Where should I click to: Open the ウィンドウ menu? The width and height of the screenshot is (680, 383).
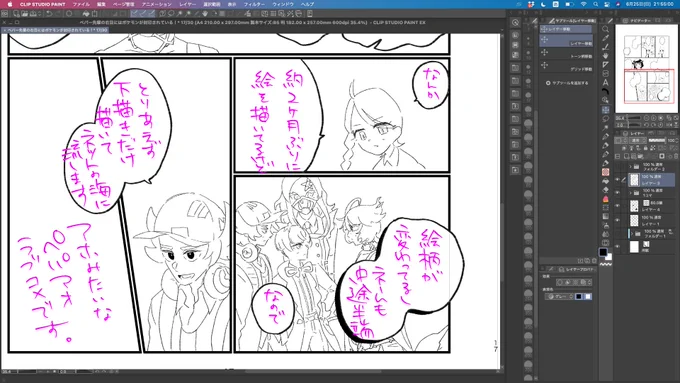(283, 4)
